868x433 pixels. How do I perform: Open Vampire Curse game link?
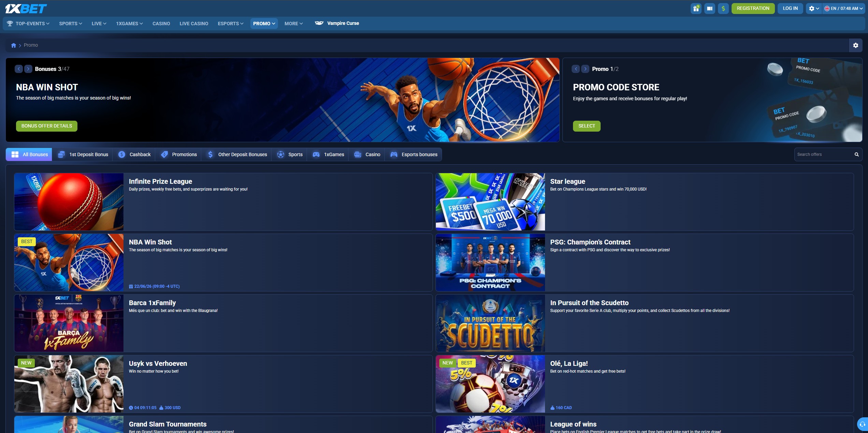pos(343,23)
